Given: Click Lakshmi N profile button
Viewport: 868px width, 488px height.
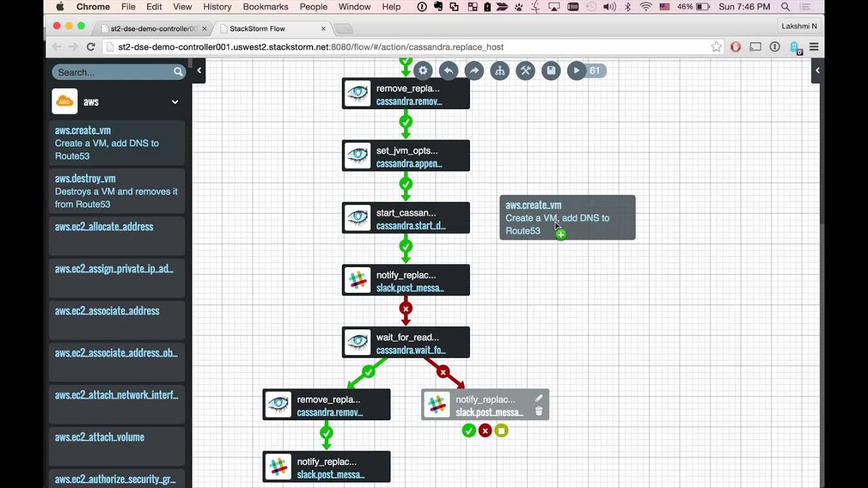Looking at the screenshot, I should (x=800, y=26).
